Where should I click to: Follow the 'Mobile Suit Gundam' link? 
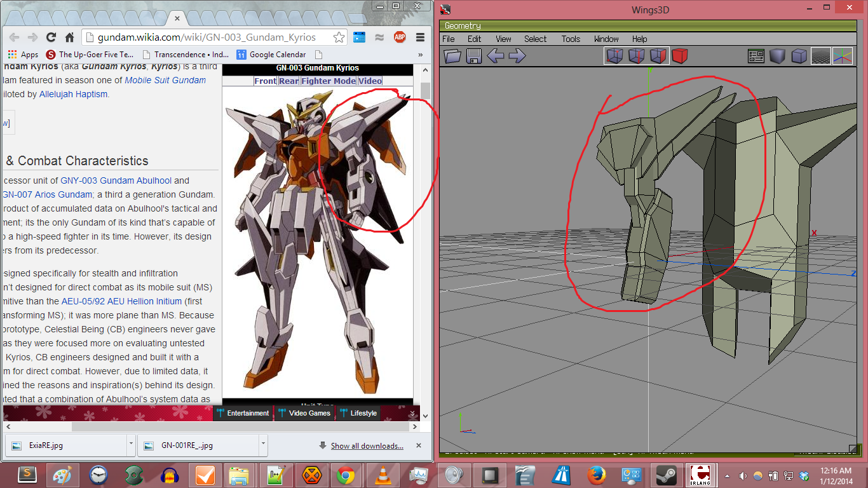[x=165, y=80]
